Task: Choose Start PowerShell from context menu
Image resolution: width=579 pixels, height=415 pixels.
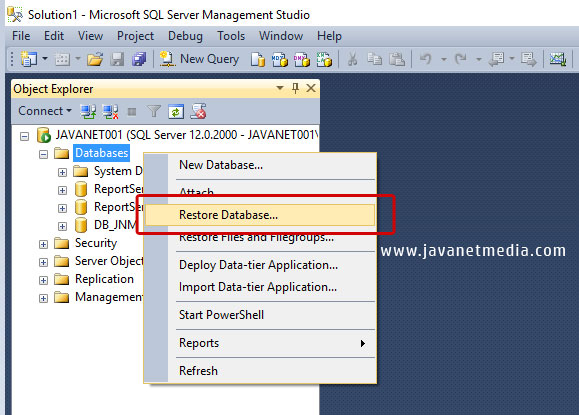Action: tap(260, 315)
